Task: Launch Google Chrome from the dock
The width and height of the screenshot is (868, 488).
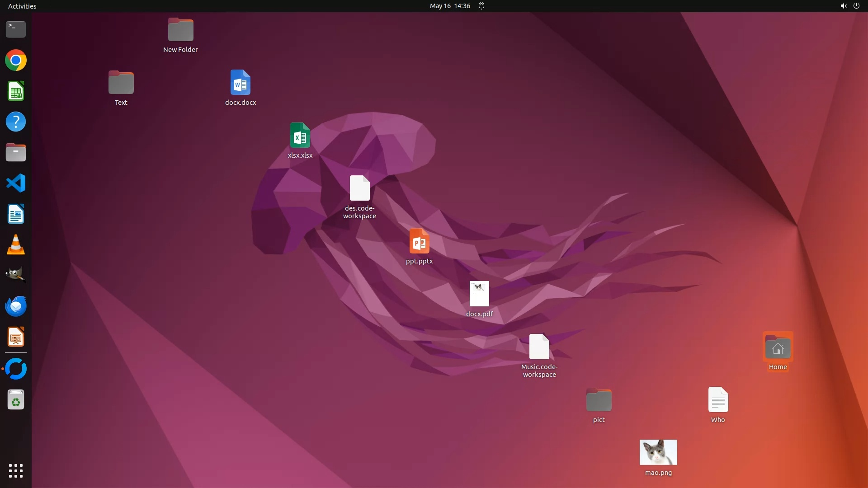Action: [16, 60]
